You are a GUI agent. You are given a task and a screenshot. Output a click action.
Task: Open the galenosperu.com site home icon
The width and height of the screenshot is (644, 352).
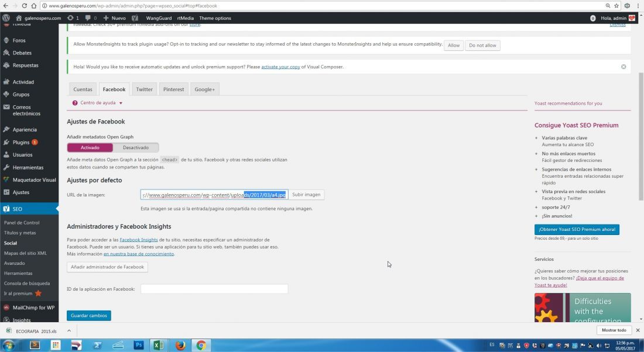(x=19, y=18)
